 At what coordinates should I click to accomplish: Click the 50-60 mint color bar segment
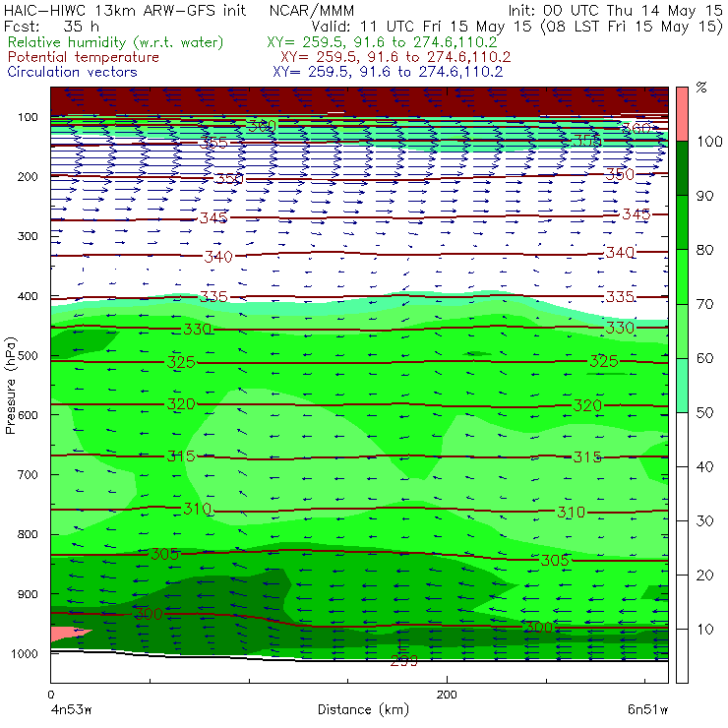[682, 386]
